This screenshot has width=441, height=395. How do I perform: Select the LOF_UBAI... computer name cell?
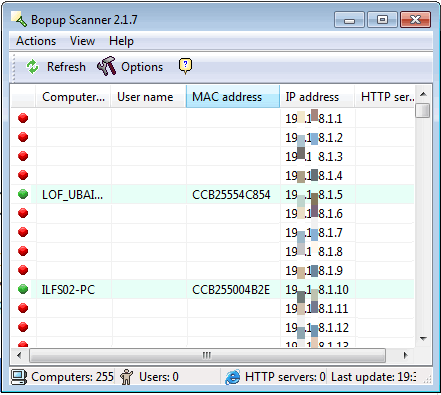72,194
